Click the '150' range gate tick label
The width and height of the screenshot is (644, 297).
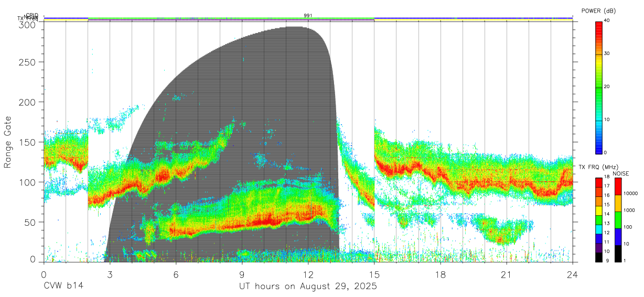click(27, 142)
